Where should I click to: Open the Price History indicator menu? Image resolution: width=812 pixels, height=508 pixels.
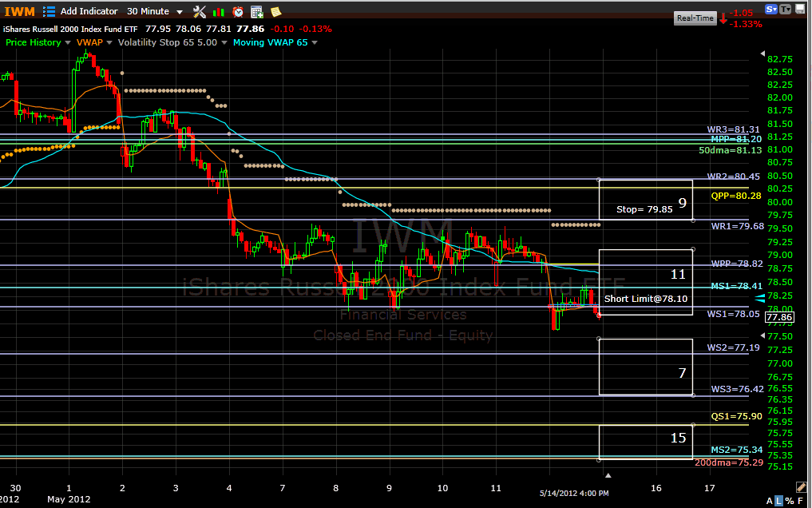coord(34,42)
